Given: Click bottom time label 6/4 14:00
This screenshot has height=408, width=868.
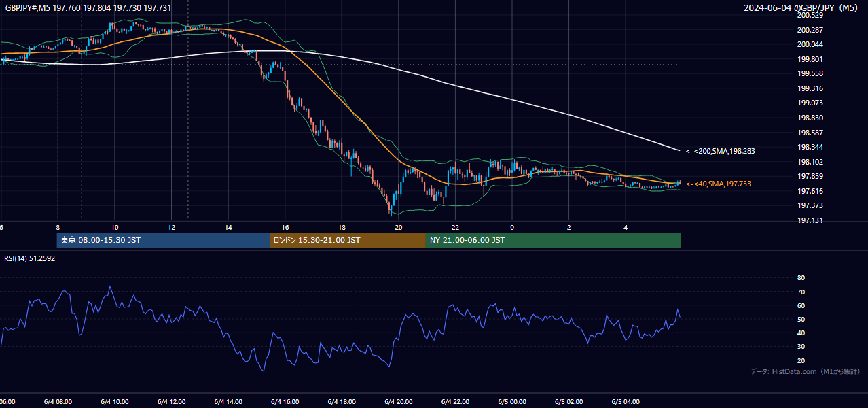Looking at the screenshot, I should click(228, 401).
